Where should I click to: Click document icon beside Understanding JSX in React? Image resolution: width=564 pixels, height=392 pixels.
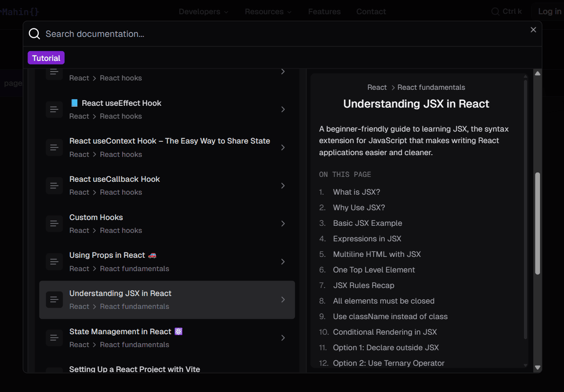(x=54, y=300)
